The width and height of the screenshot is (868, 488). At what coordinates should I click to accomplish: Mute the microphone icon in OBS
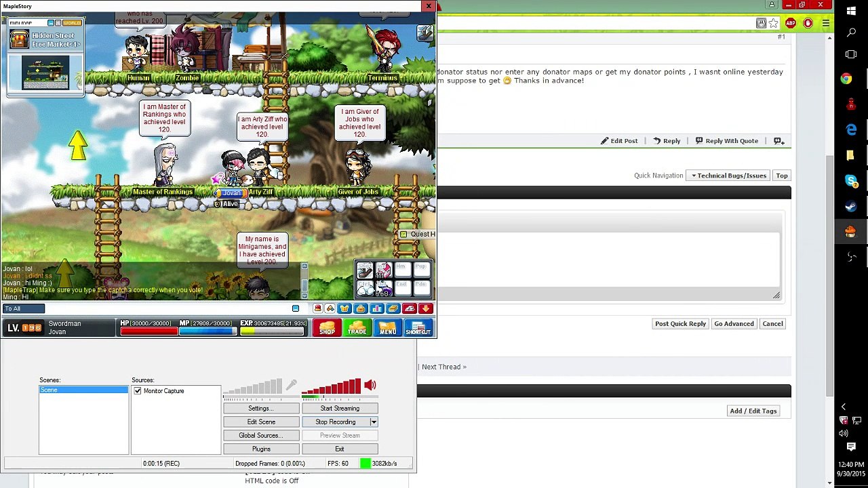[x=291, y=386]
